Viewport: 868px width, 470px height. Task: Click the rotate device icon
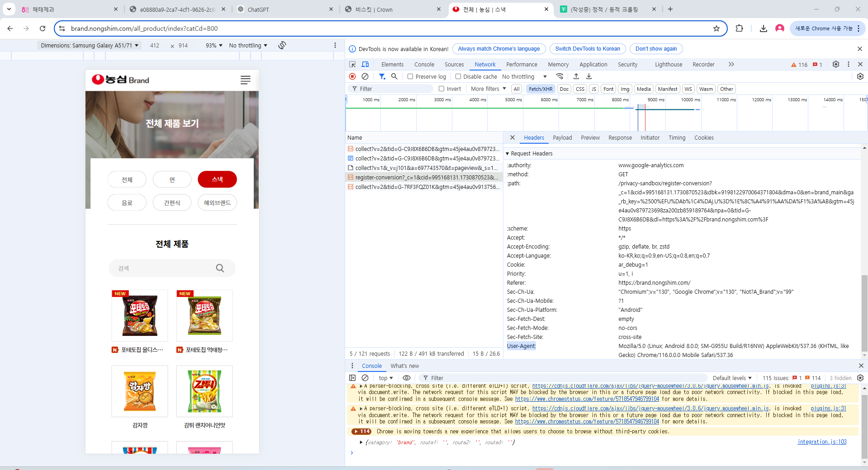point(282,45)
